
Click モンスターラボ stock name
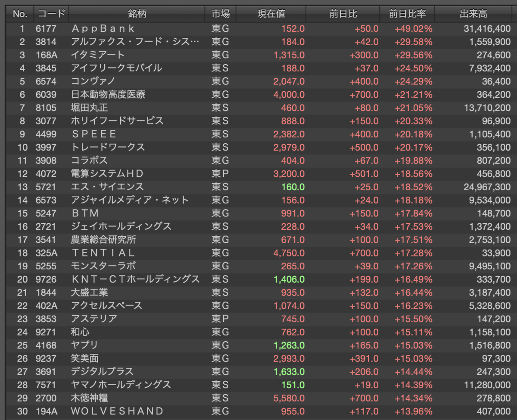tap(103, 266)
